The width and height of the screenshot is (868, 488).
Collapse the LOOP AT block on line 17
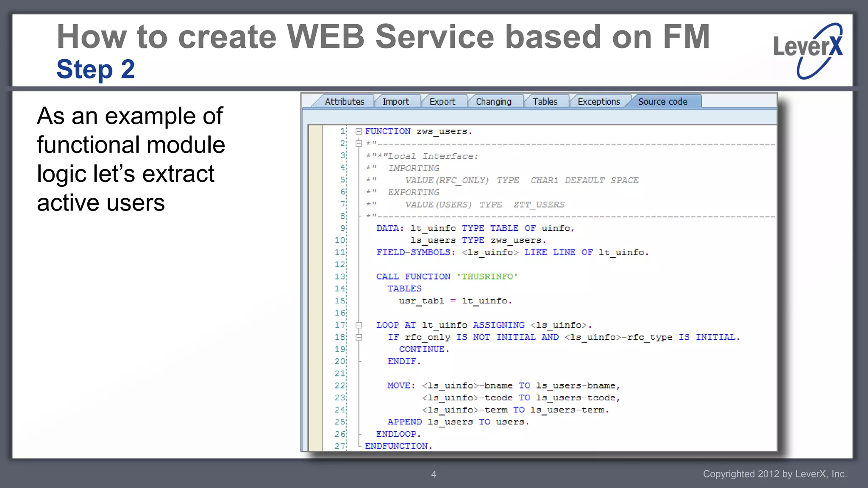(359, 325)
